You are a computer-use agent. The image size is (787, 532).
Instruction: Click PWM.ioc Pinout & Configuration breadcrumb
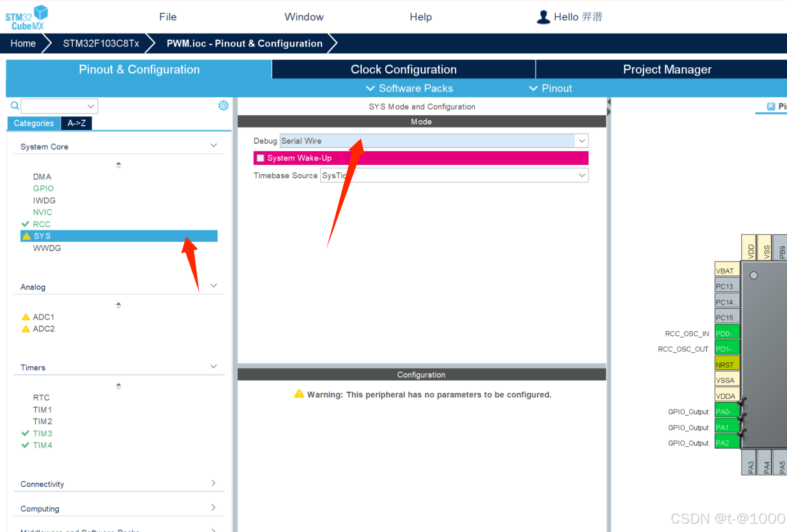click(x=244, y=43)
